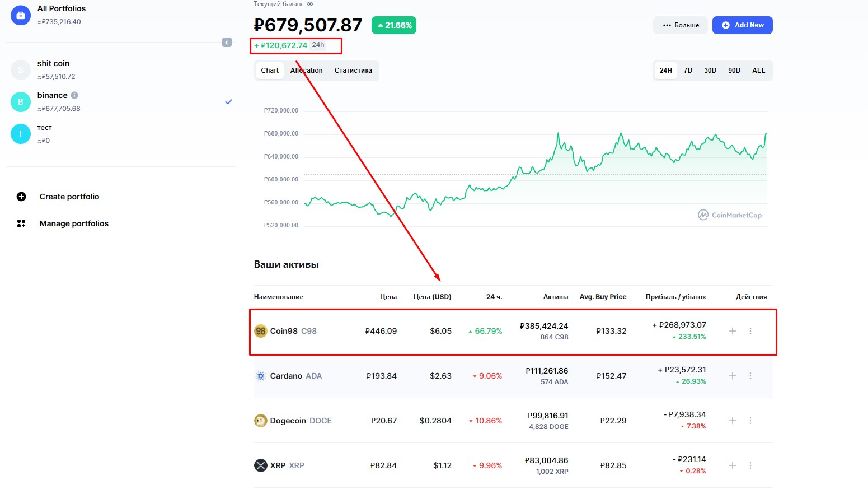Click the Coin98 C98 asset name

pyautogui.click(x=293, y=331)
